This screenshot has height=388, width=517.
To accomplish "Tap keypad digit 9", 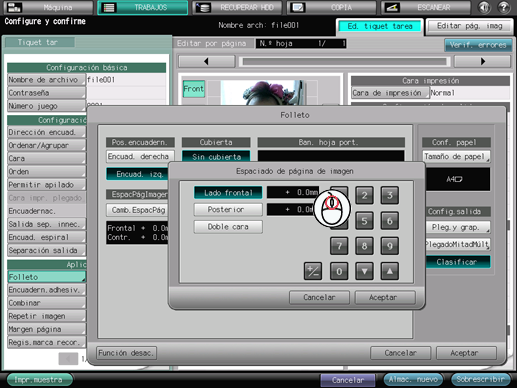I will [390, 246].
